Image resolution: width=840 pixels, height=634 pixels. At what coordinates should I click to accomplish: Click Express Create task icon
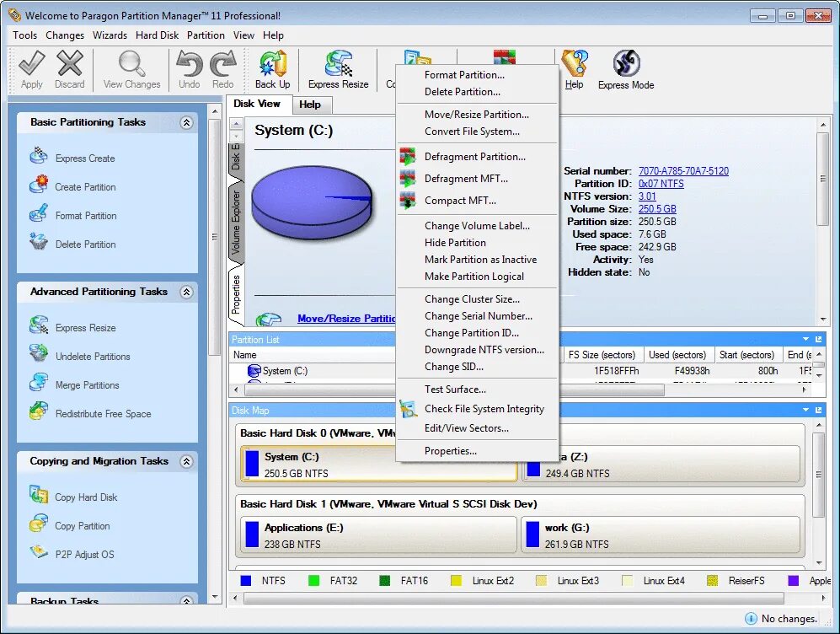(39, 157)
